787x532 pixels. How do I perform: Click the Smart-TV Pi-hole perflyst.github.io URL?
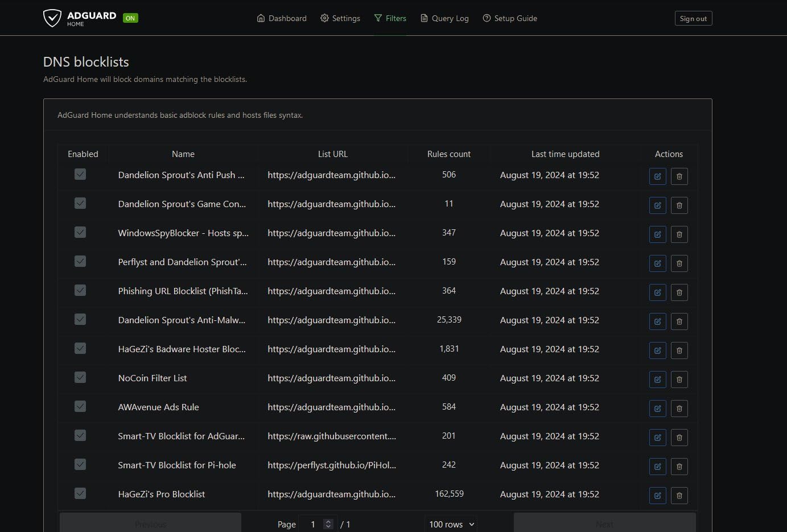pos(332,465)
